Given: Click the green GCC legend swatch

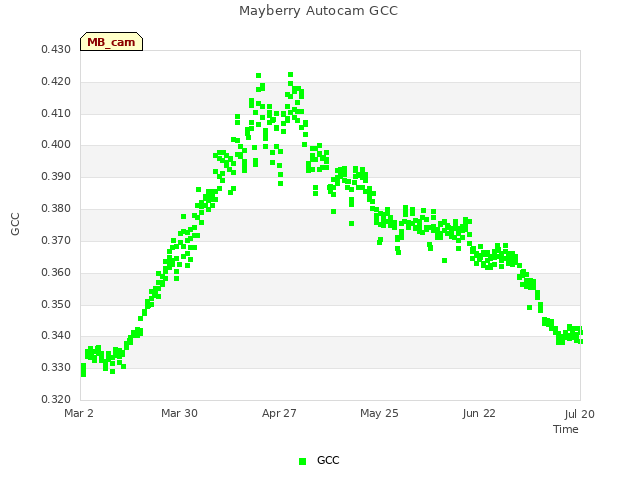Looking at the screenshot, I should 302,461.
